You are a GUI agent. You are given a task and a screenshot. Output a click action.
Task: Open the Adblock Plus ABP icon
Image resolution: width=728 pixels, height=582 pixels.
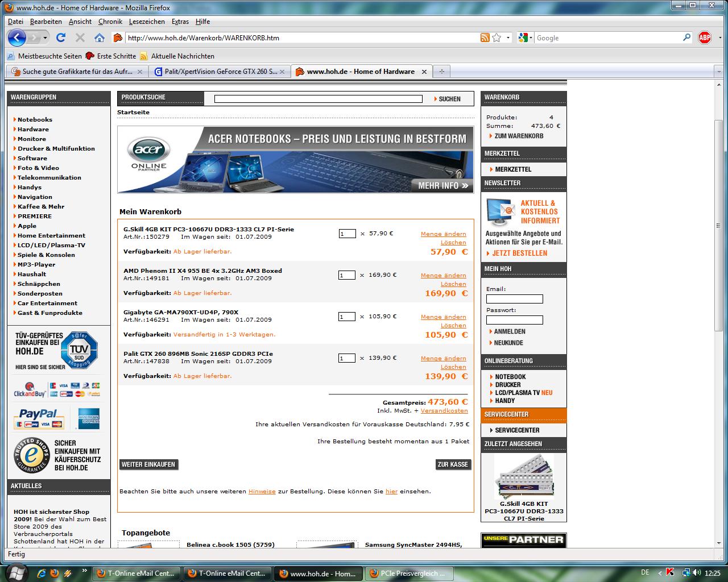pyautogui.click(x=704, y=38)
